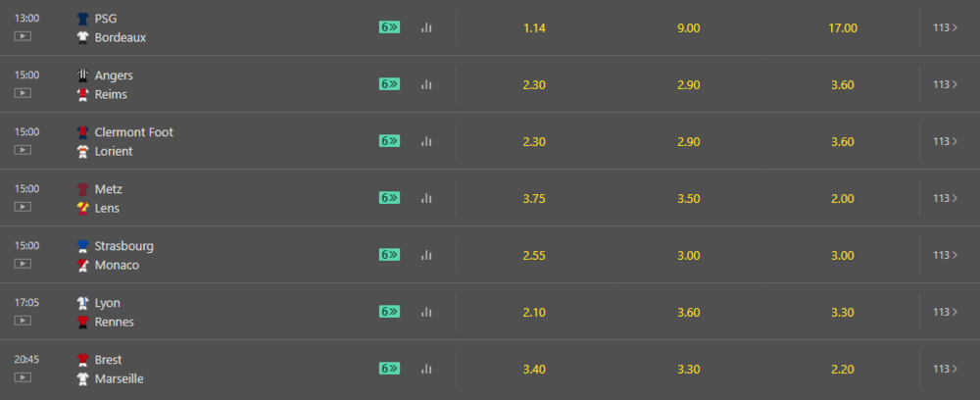Choose Lyon home win at 2.10
Viewport: 980px width, 400px height.
(534, 313)
